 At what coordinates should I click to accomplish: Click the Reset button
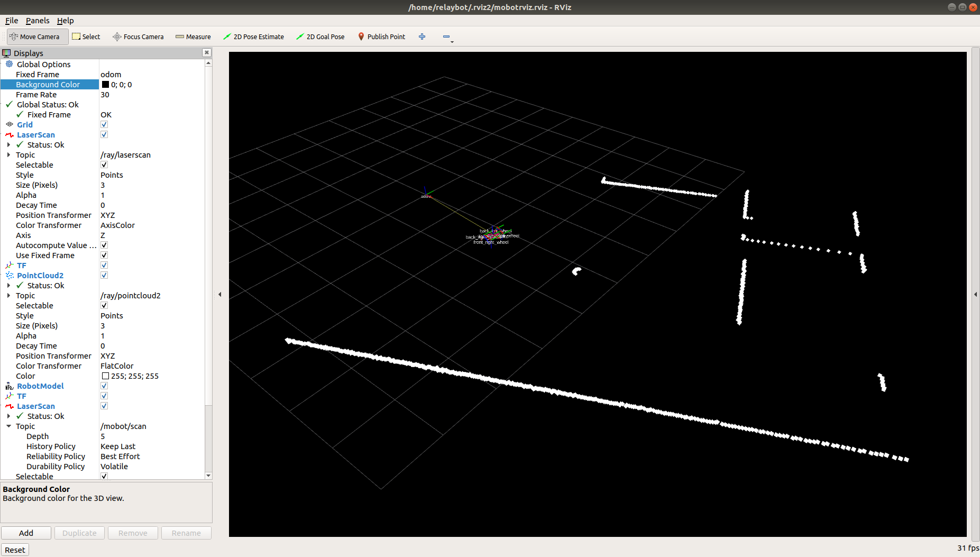[x=15, y=550]
